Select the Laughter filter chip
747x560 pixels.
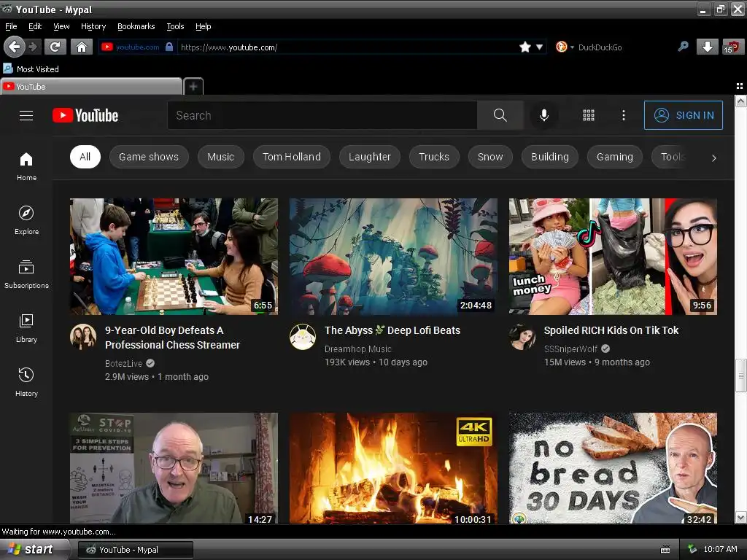pos(370,157)
